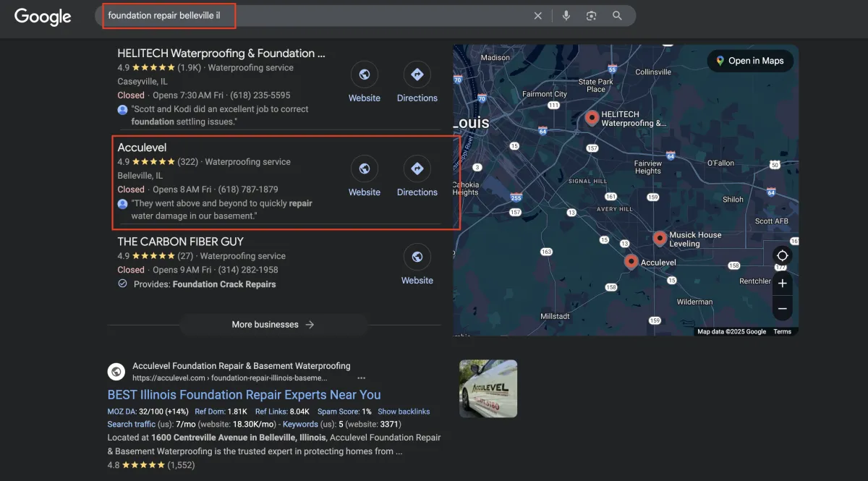The width and height of the screenshot is (868, 481).
Task: Click HELITECH phone number (618) 235-5595
Action: point(260,95)
